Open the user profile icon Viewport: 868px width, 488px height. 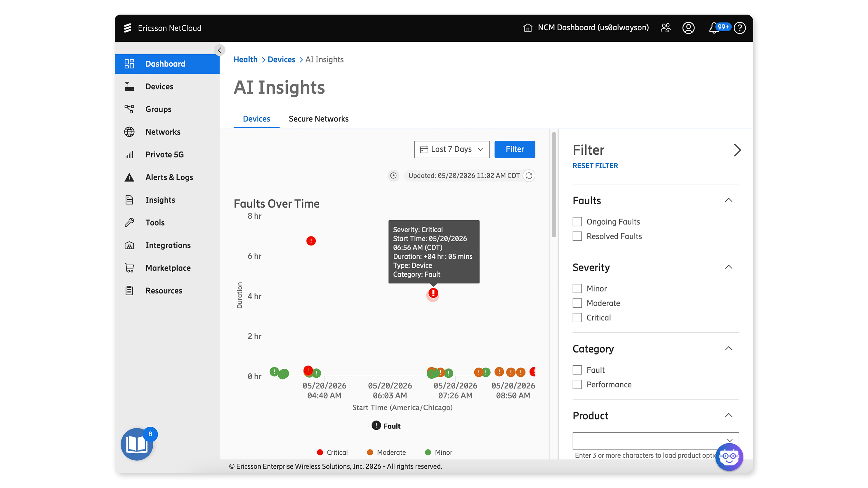point(688,28)
